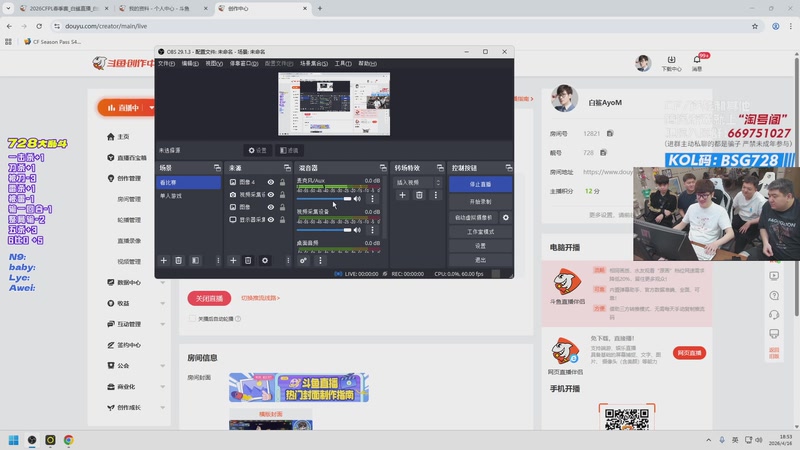
Task: Hide the 显示器采集 source
Action: coord(271,219)
